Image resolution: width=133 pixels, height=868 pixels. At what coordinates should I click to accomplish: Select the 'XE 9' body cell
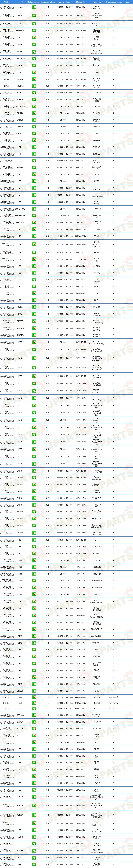pyautogui.click(x=97, y=175)
